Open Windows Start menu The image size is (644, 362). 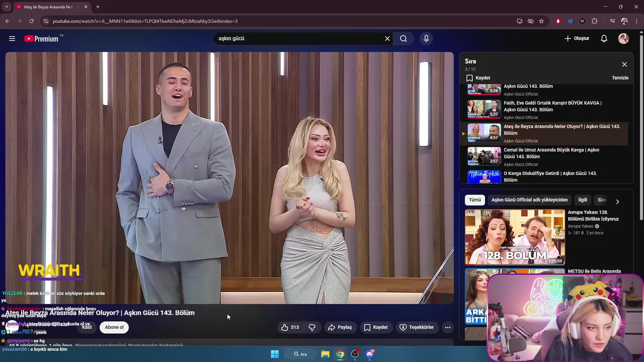pyautogui.click(x=275, y=354)
